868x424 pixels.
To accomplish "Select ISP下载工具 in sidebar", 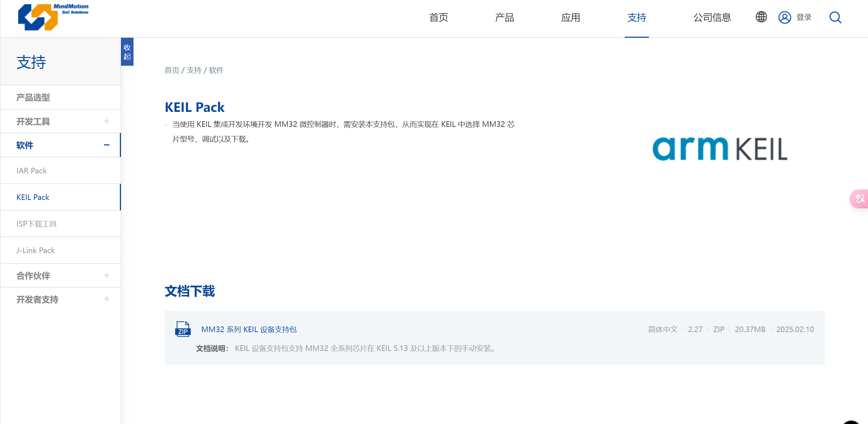I will click(x=36, y=224).
